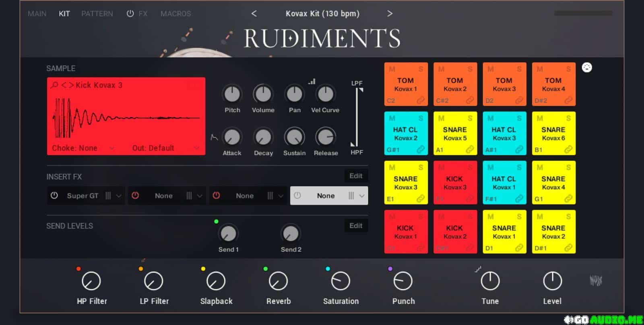Click link icon on TOM Kovax 4 pad
This screenshot has height=325, width=644.
point(568,100)
